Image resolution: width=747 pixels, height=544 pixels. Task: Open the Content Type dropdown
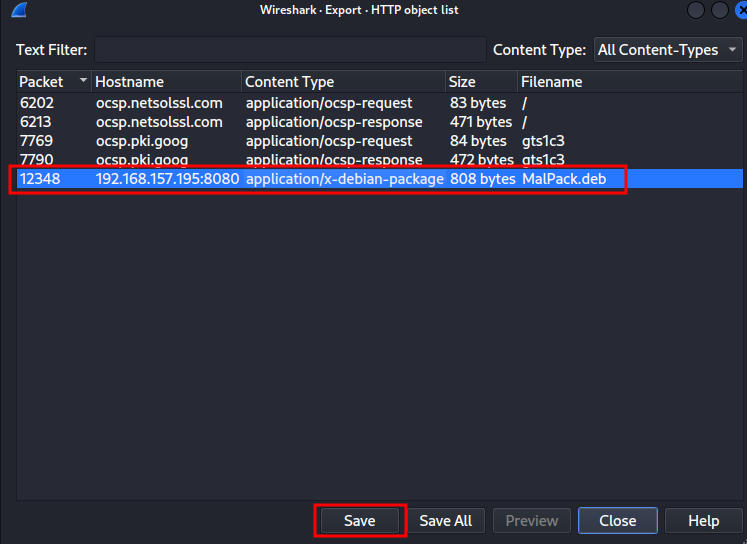coord(668,50)
